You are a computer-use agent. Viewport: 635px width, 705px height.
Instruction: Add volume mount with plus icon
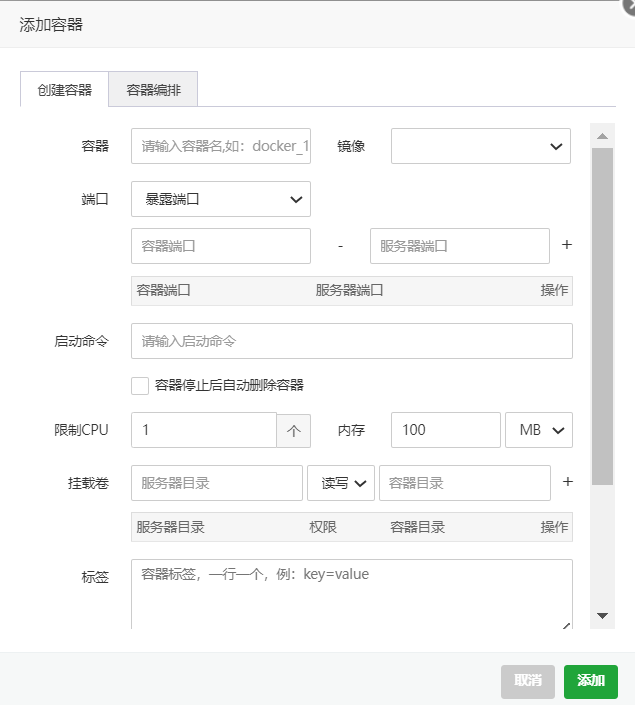pyautogui.click(x=568, y=482)
